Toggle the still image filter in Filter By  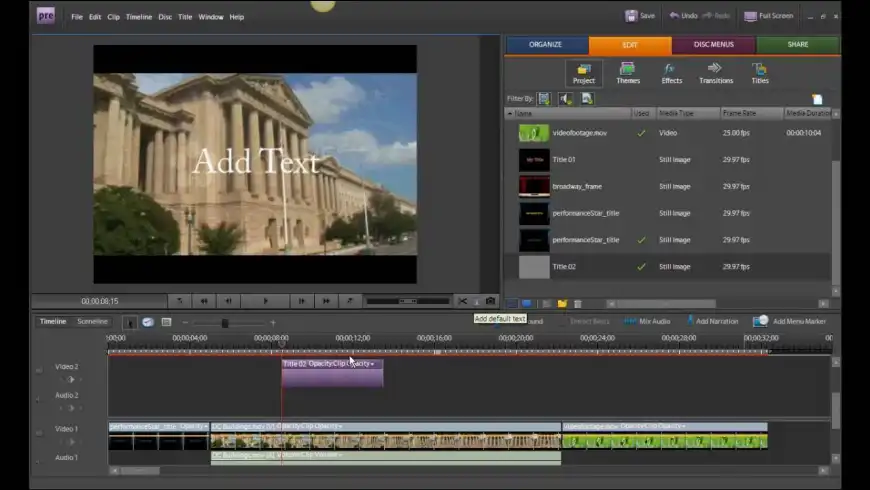(x=587, y=99)
